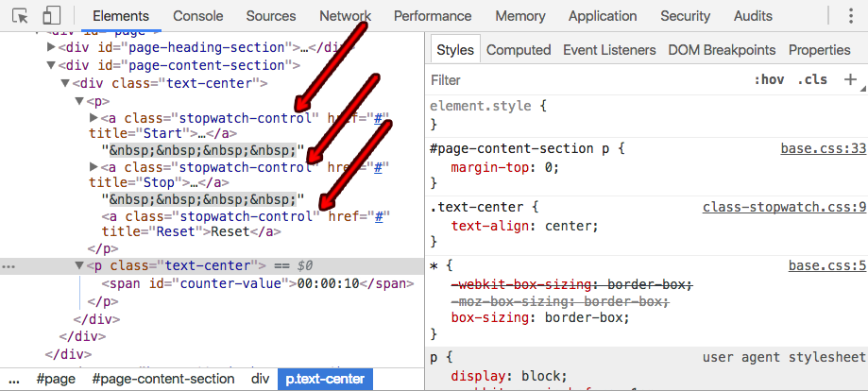Viewport: 868px width, 391px height.
Task: Open the base.css:33 source link
Action: click(824, 149)
